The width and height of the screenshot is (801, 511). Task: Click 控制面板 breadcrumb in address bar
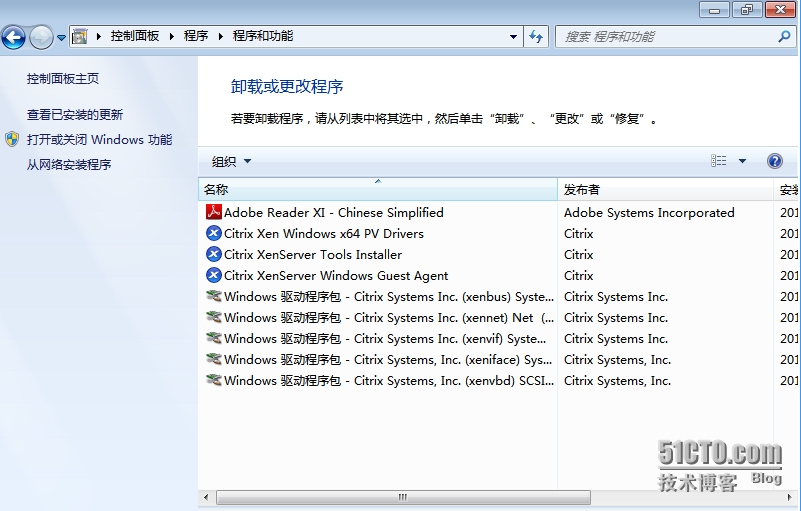pos(135,36)
